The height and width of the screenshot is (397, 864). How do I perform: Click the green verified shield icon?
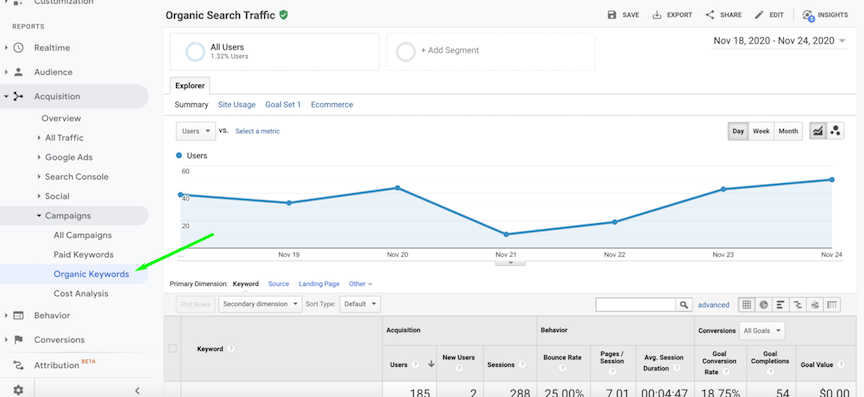tap(284, 15)
